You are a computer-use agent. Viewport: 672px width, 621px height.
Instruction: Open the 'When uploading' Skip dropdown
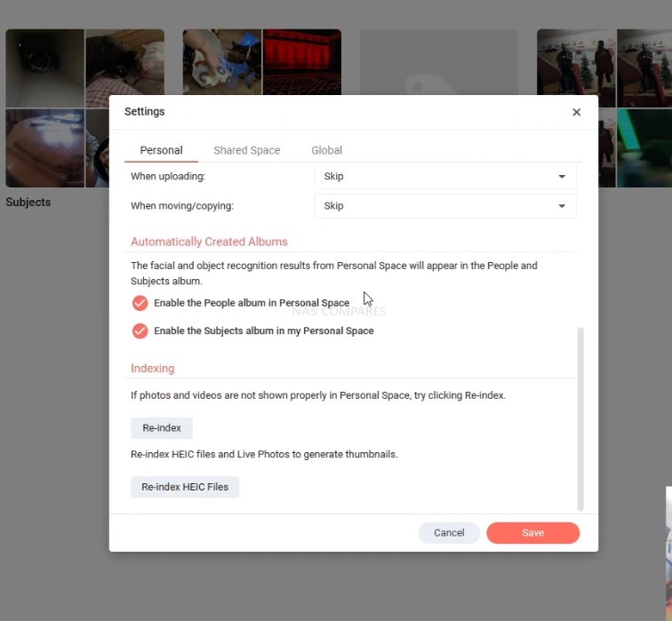pyautogui.click(x=444, y=177)
